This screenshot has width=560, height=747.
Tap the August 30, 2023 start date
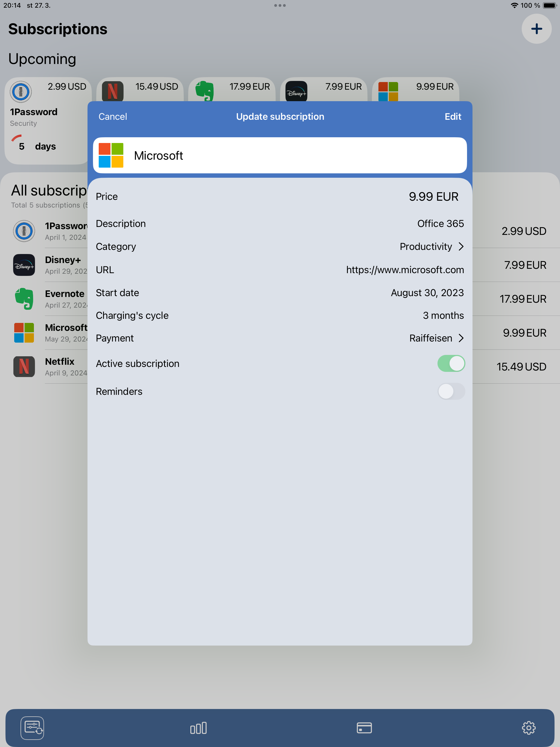pos(427,293)
